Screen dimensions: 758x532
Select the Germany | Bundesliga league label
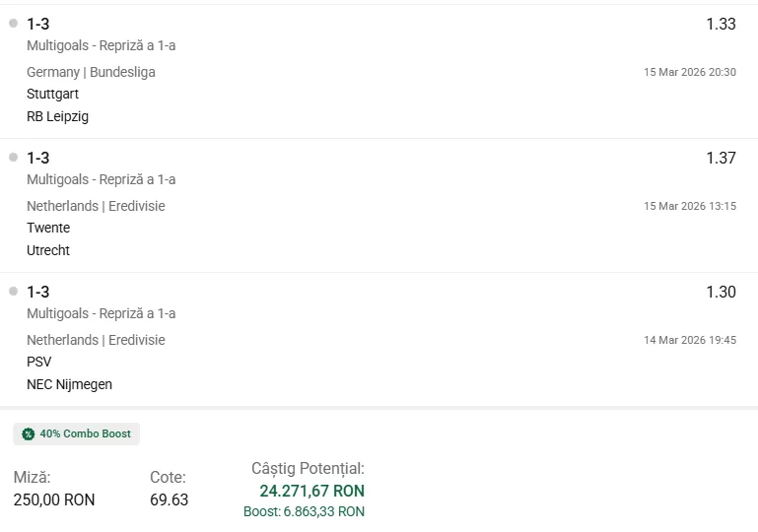pos(91,72)
